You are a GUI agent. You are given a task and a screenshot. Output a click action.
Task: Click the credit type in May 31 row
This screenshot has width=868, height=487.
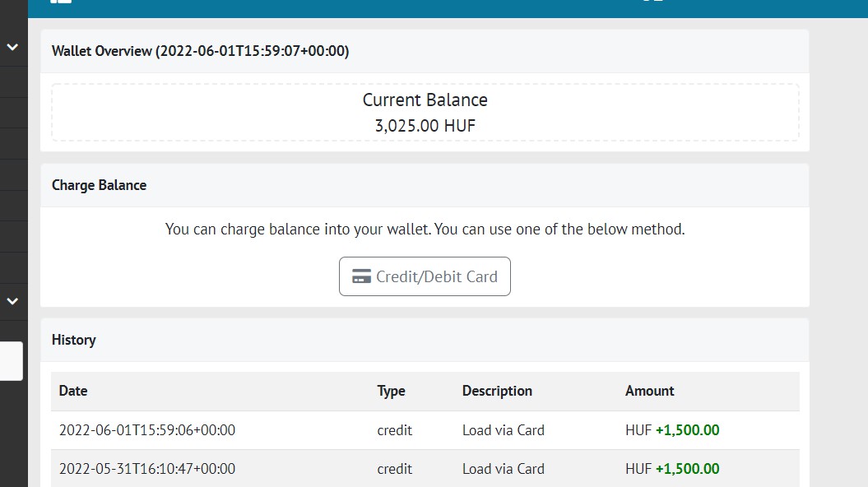pos(394,469)
